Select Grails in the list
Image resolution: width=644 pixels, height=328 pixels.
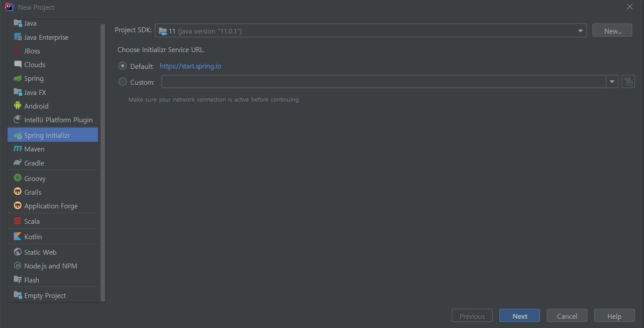(33, 192)
